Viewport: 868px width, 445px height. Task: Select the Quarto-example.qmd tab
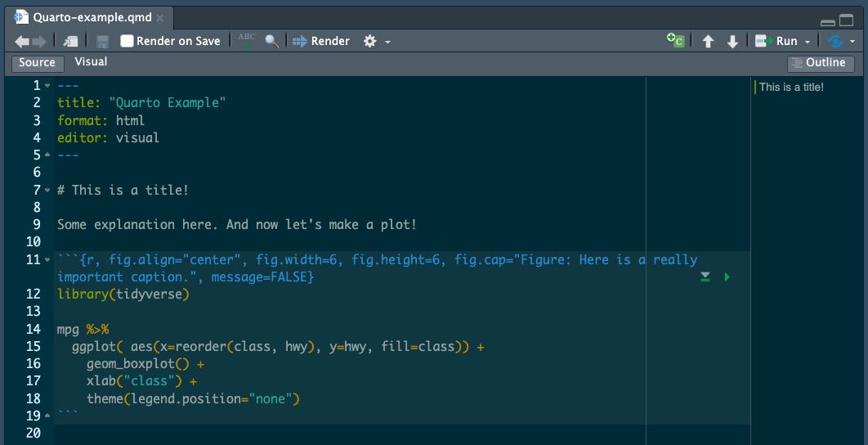click(88, 17)
